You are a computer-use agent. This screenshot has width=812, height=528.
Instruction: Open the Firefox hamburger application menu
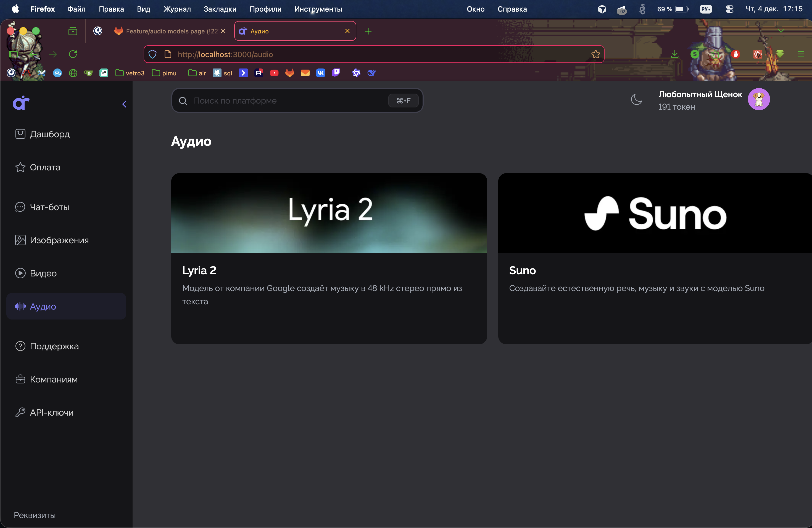[x=801, y=54]
